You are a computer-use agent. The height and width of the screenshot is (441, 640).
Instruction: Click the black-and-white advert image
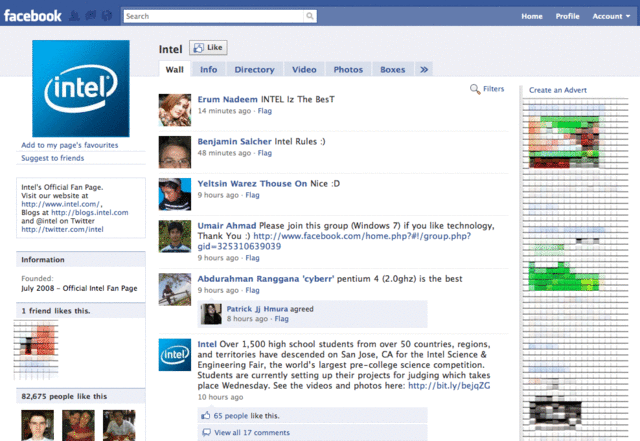(555, 412)
